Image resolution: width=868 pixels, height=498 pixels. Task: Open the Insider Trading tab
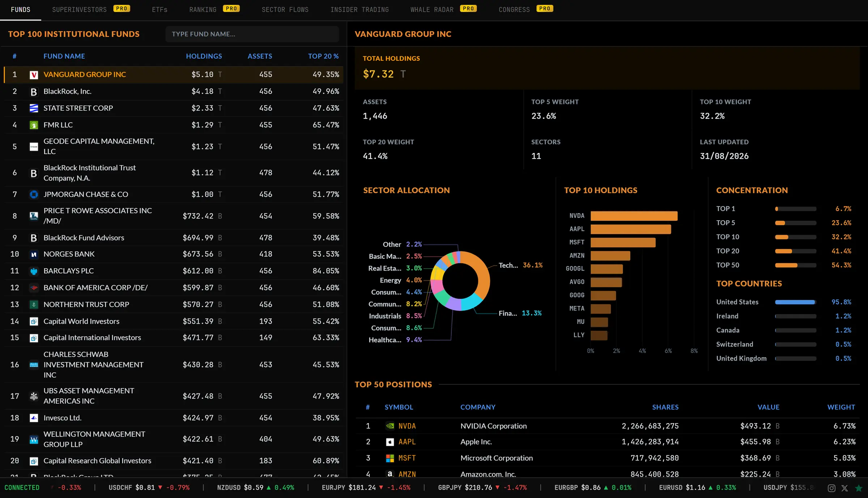click(359, 10)
